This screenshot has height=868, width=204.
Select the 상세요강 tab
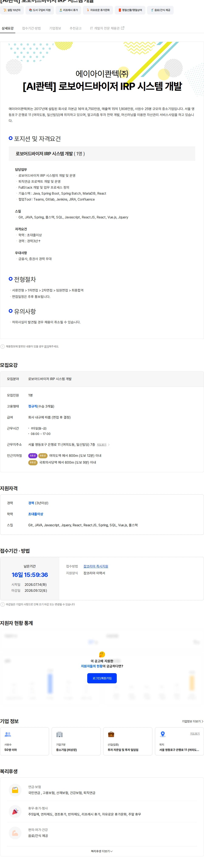[x=7, y=28]
